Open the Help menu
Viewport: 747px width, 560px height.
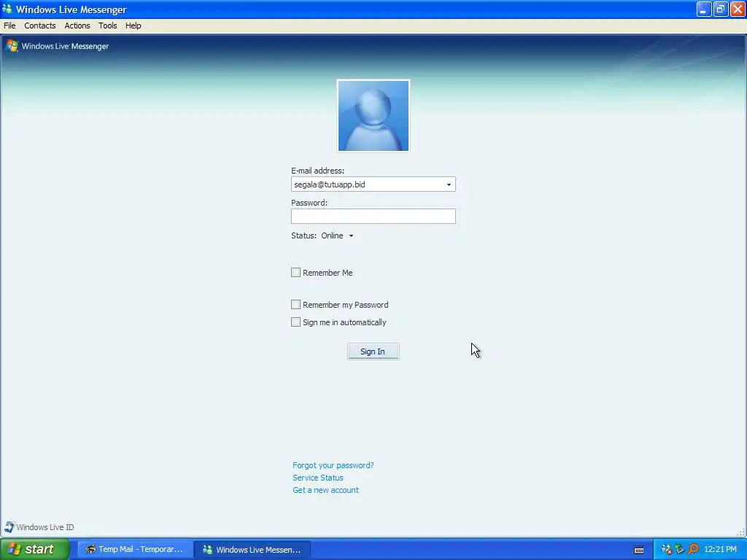point(133,26)
